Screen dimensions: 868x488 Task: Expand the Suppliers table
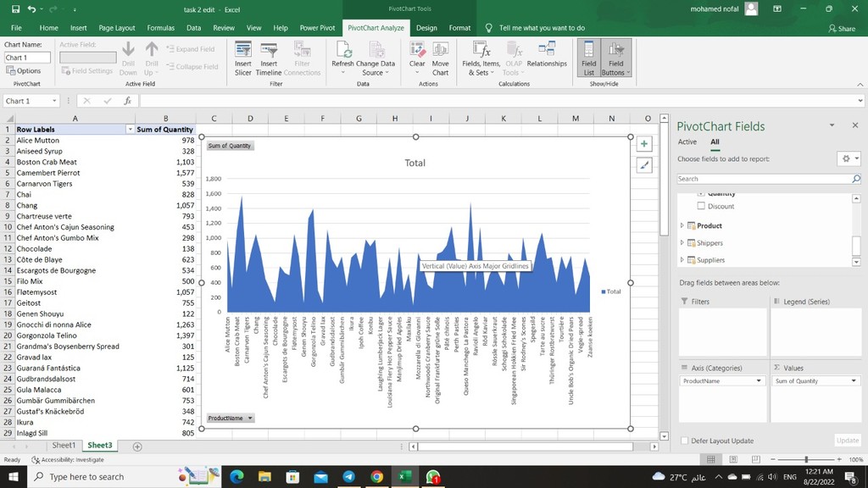(x=682, y=260)
